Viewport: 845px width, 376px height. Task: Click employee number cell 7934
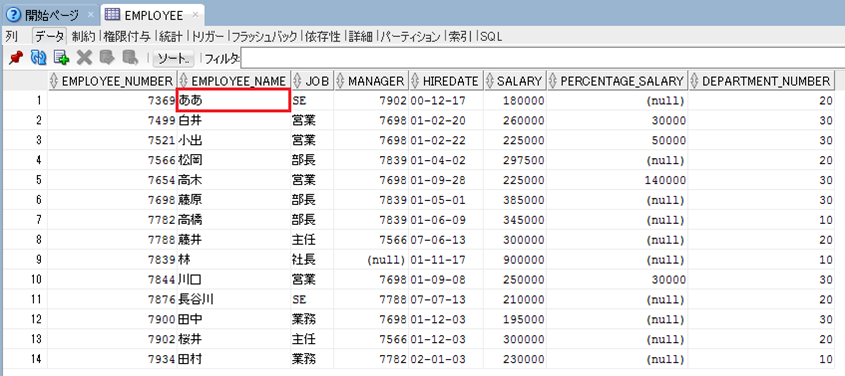(112, 359)
